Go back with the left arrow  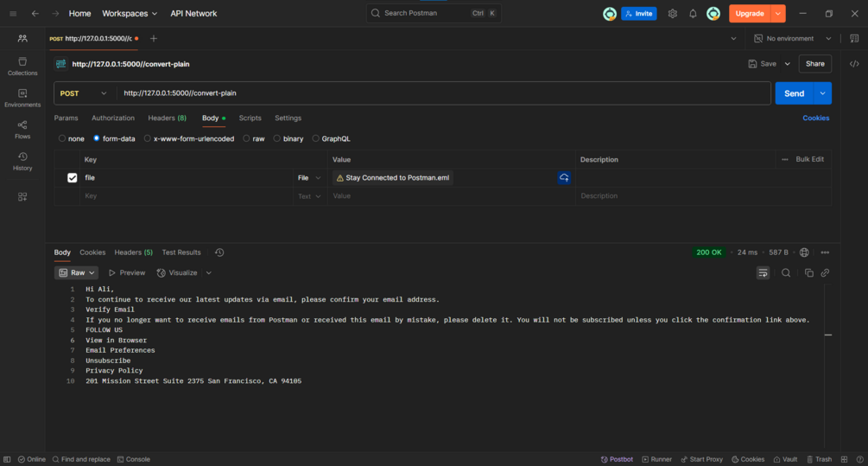click(x=35, y=13)
